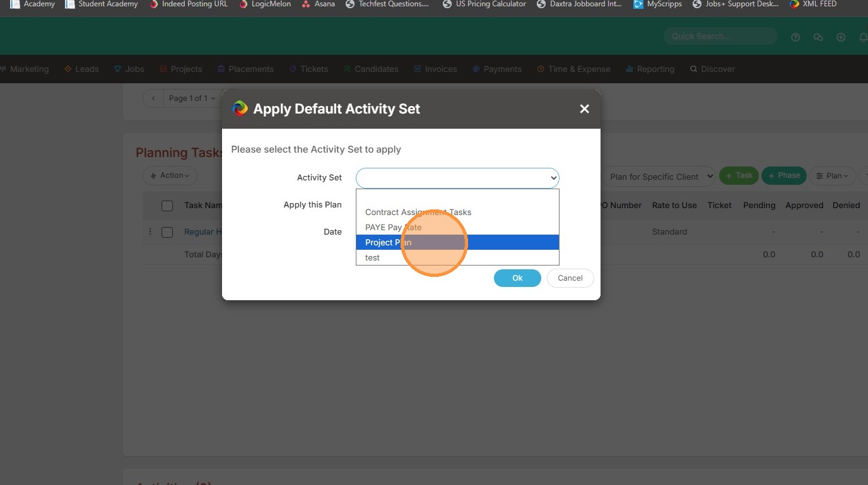The height and width of the screenshot is (485, 868).
Task: Click the Rate to Use column header
Action: 674,205
